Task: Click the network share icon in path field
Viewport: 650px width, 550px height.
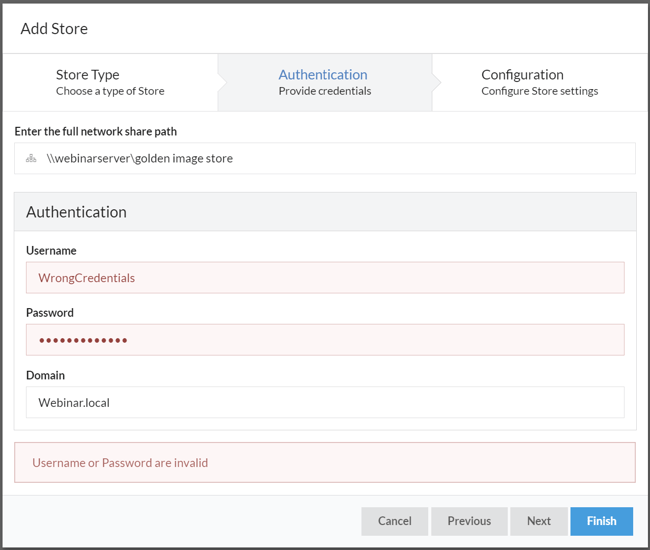Action: 31,158
